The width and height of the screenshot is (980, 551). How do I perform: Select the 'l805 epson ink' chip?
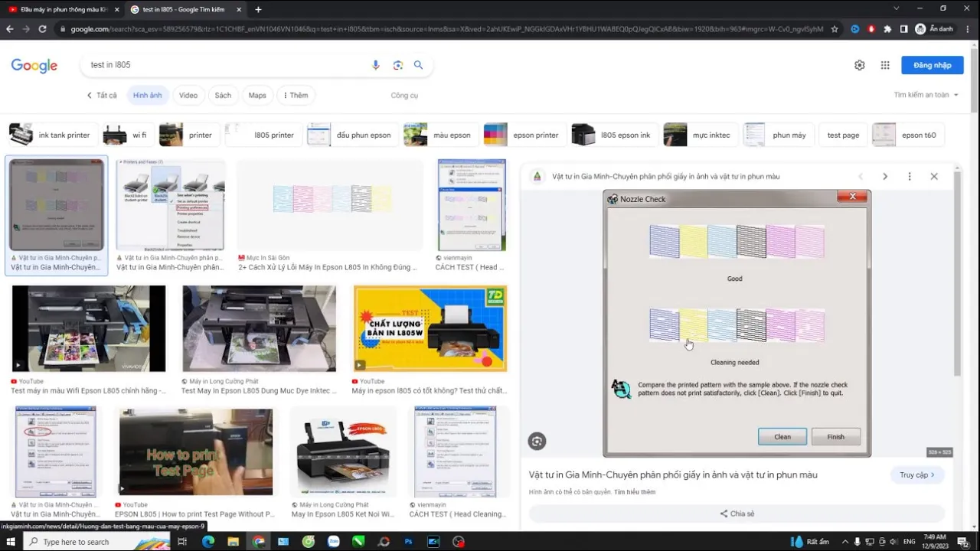click(614, 135)
